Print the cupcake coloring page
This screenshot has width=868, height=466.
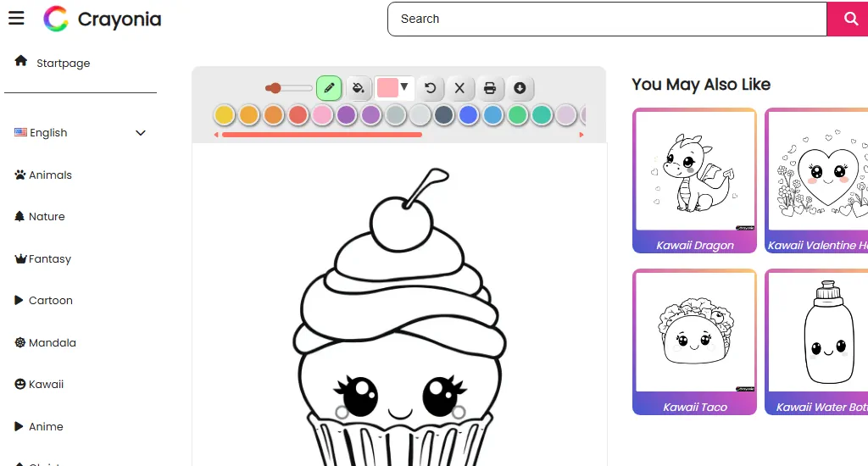489,87
